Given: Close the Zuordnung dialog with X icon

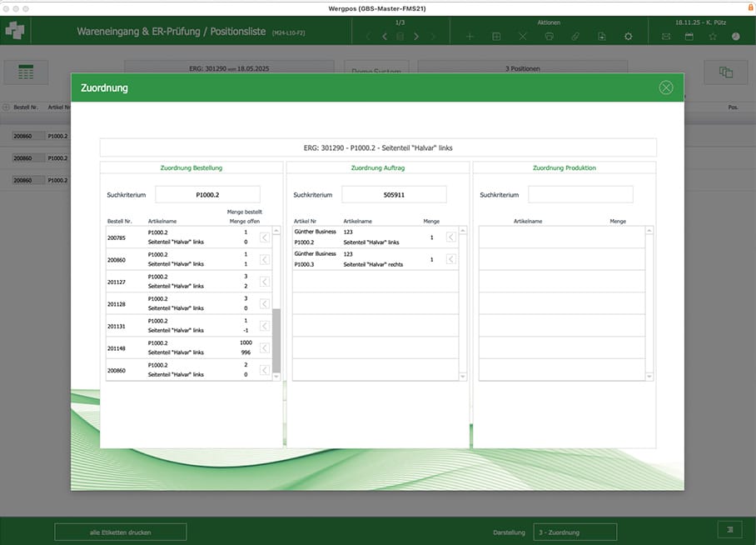Looking at the screenshot, I should pos(665,87).
